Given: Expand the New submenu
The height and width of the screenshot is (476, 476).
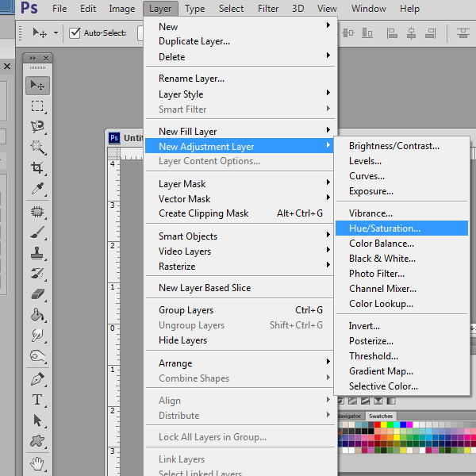Looking at the screenshot, I should [328, 25].
